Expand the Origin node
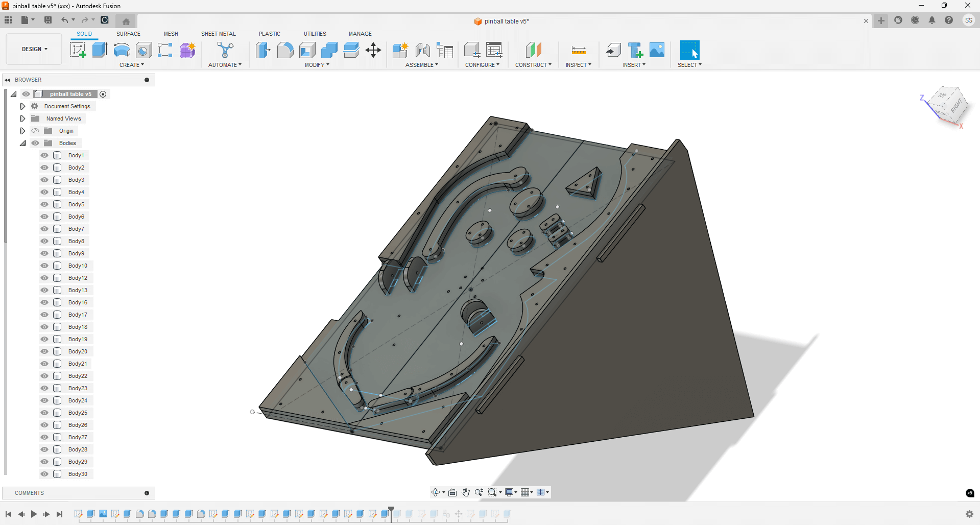This screenshot has height=525, width=980. point(22,131)
